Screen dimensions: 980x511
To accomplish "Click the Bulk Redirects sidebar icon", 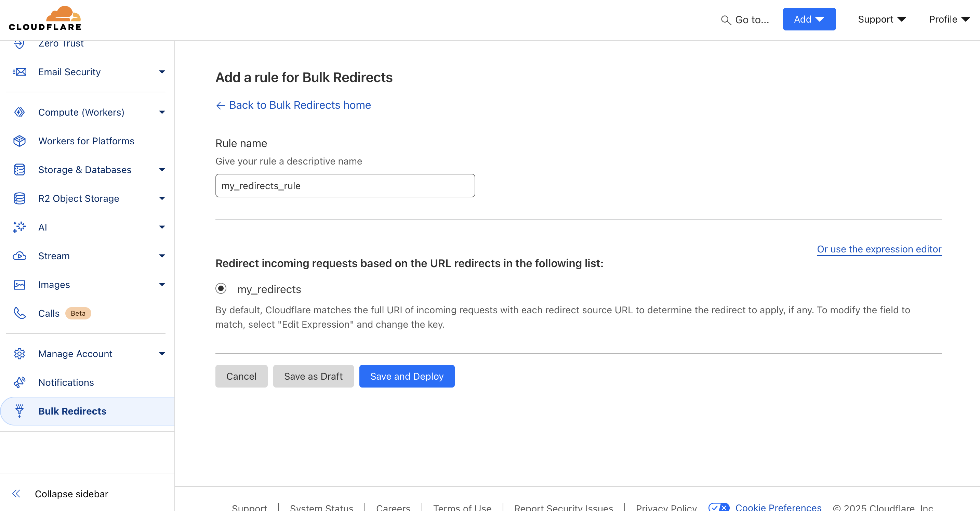I will (20, 410).
